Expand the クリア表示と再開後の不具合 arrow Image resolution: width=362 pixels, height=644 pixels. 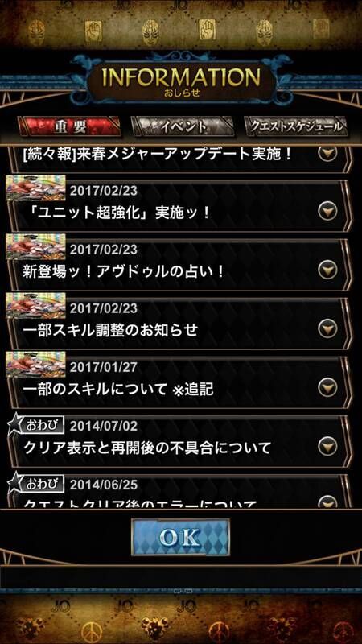point(327,447)
